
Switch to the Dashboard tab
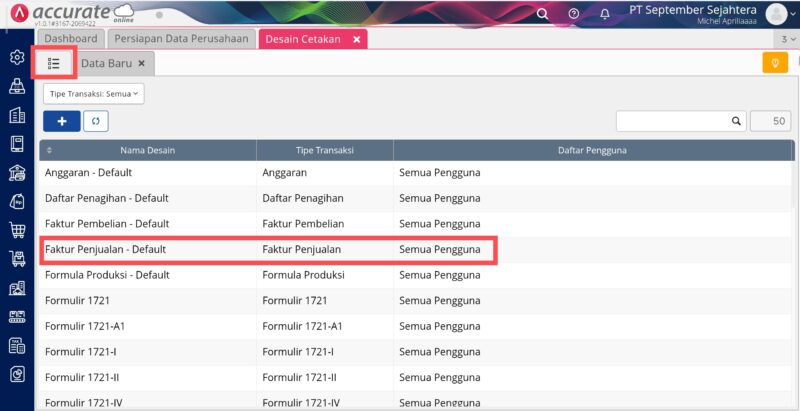pyautogui.click(x=71, y=39)
